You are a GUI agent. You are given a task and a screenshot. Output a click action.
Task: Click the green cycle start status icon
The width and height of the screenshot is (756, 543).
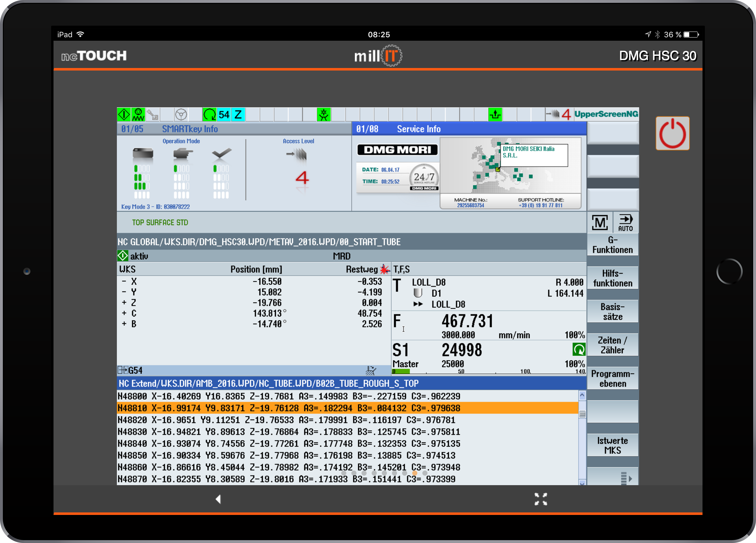[124, 115]
